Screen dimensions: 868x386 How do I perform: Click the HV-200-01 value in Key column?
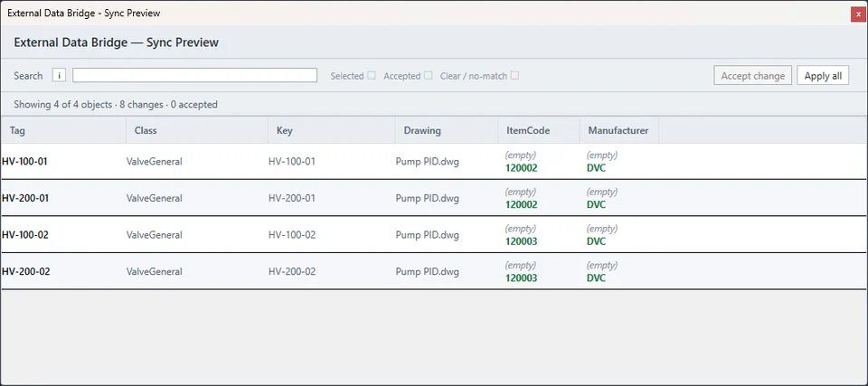point(292,198)
